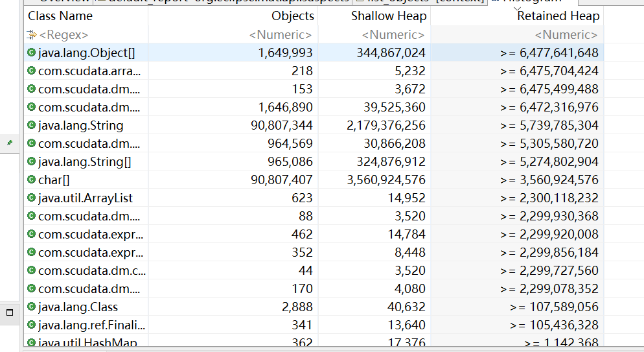644x352 pixels.
Task: Click the retained heap value >= 6,477,641,648
Action: 549,53
